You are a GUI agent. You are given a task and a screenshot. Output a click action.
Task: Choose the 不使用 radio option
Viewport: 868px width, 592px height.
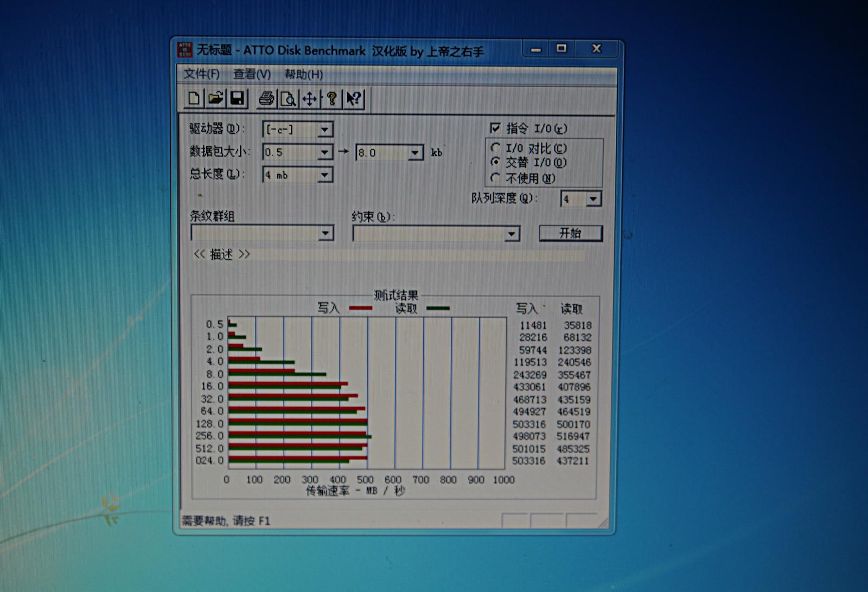tap(495, 178)
